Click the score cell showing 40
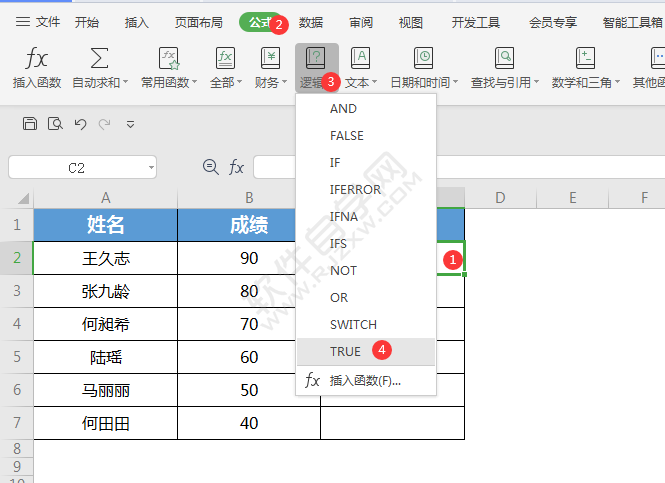Screen dimensions: 665x483 coord(249,423)
